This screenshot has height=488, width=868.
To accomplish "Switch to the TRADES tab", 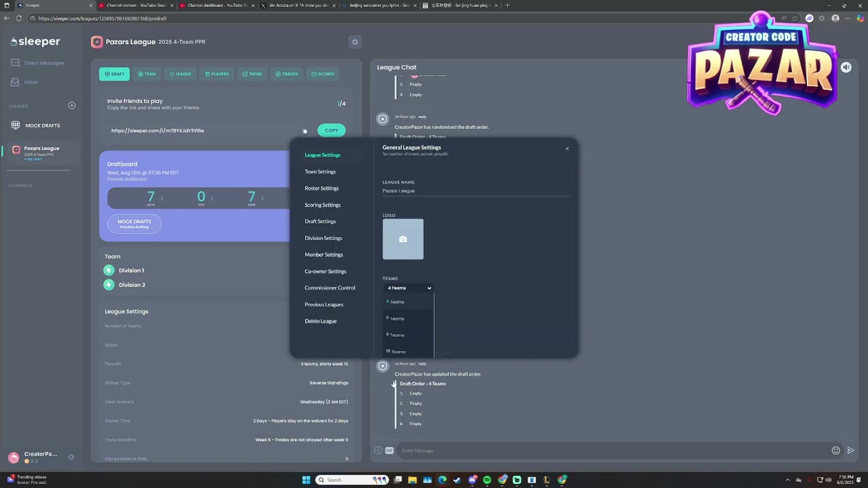I will point(286,74).
